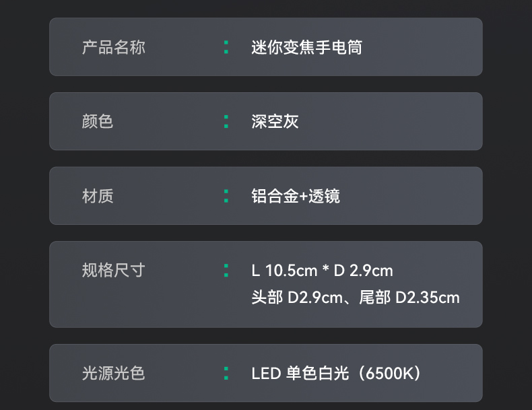Select the L 10.5cm * D 2.9cm text
The height and width of the screenshot is (410, 532).
(x=322, y=271)
